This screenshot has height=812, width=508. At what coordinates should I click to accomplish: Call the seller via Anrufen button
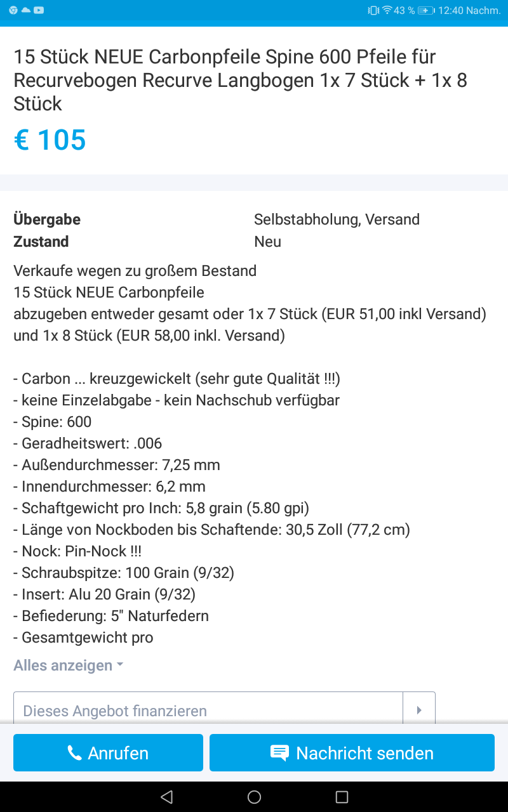pos(108,753)
